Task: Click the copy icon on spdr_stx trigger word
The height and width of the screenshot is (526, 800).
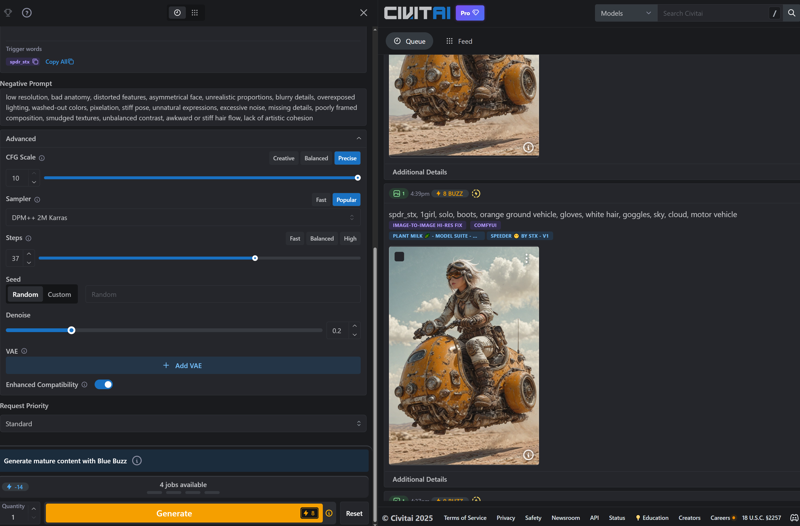Action: (x=36, y=62)
